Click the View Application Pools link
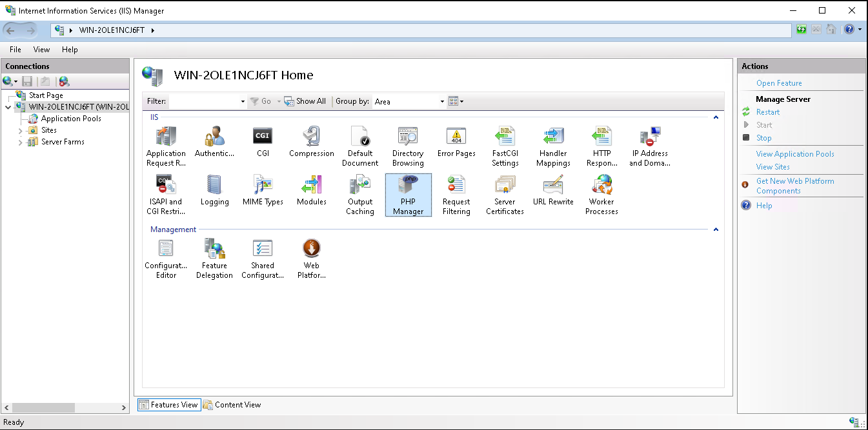868x430 pixels. click(x=795, y=154)
